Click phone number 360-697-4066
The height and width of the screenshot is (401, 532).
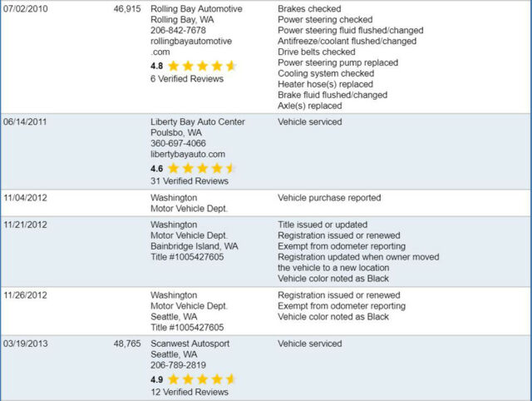(178, 143)
